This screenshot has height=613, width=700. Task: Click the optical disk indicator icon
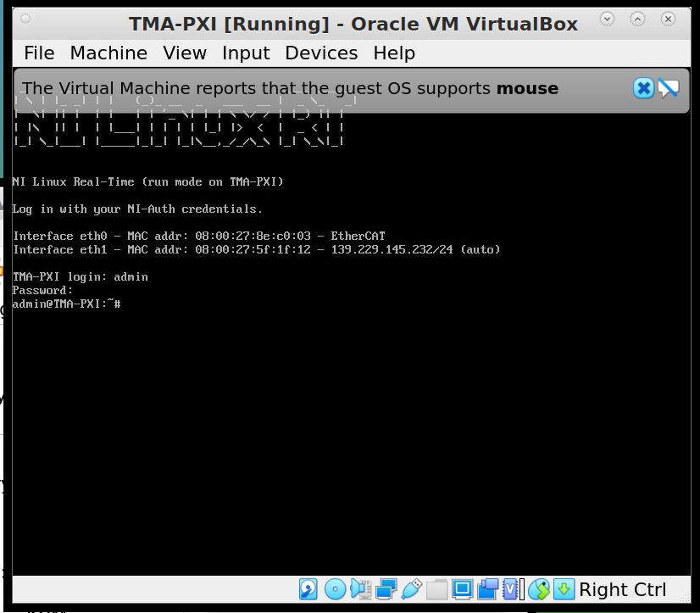pyautogui.click(x=335, y=589)
